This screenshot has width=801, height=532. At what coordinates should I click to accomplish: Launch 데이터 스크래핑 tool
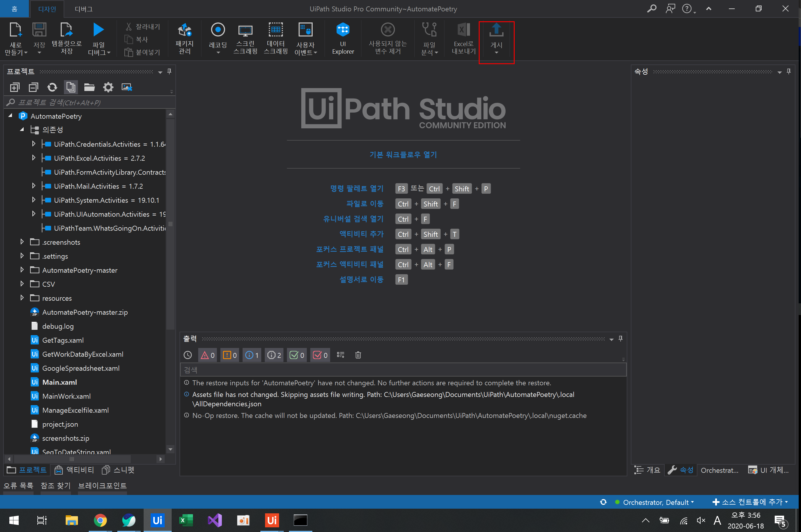tap(276, 39)
